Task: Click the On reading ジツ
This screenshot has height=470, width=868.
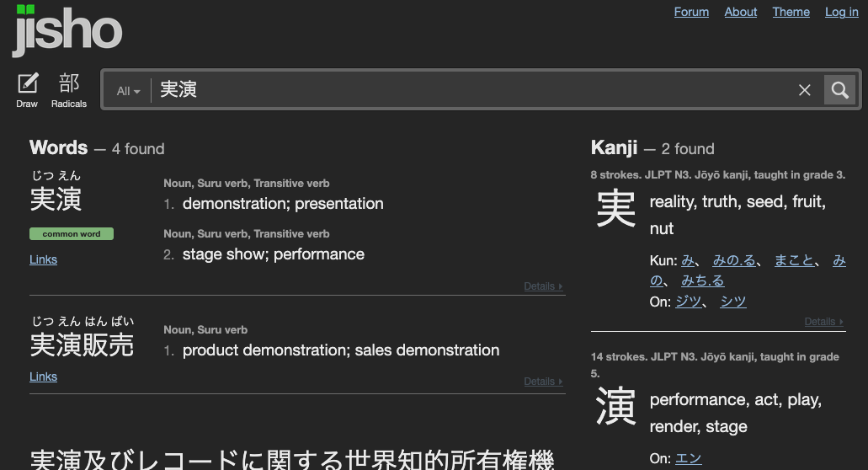Action: click(x=688, y=302)
